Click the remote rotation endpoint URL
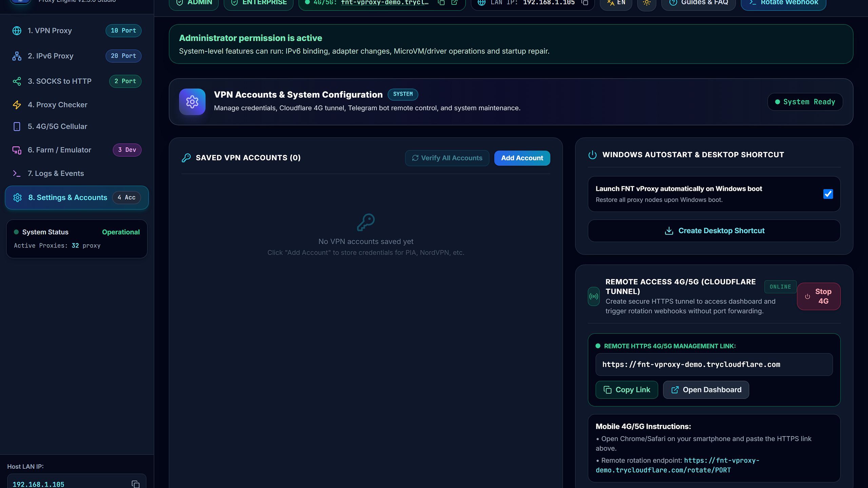This screenshot has width=868, height=488. point(677,465)
